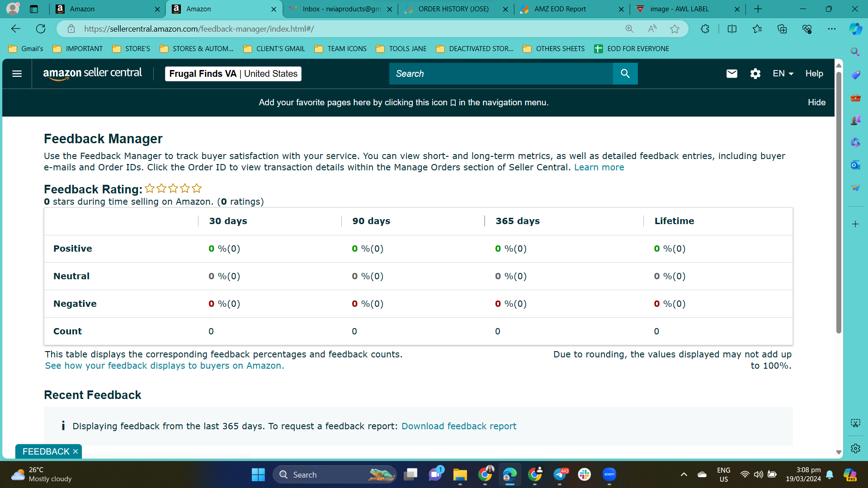This screenshot has height=488, width=868.
Task: Switch to image - AWL LABEL tab
Action: coord(688,9)
